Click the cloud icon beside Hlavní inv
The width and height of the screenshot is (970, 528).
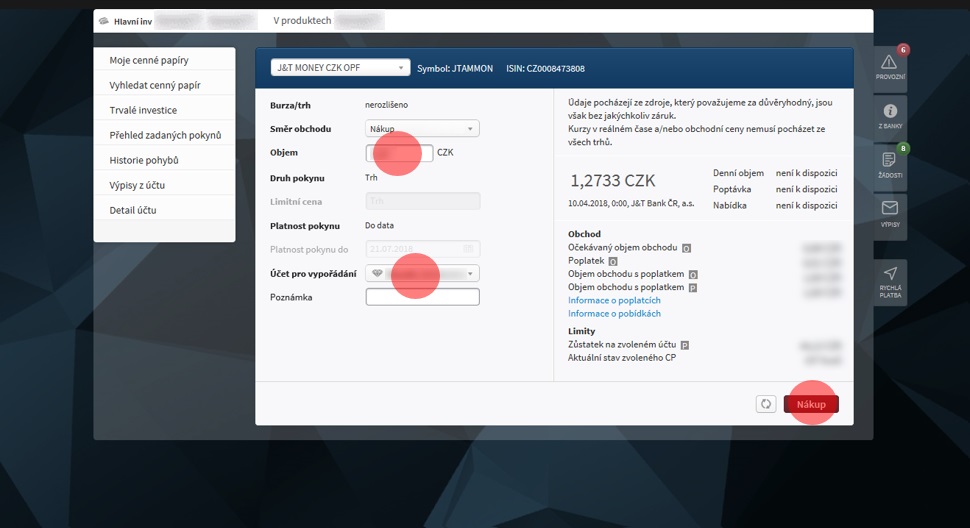104,21
